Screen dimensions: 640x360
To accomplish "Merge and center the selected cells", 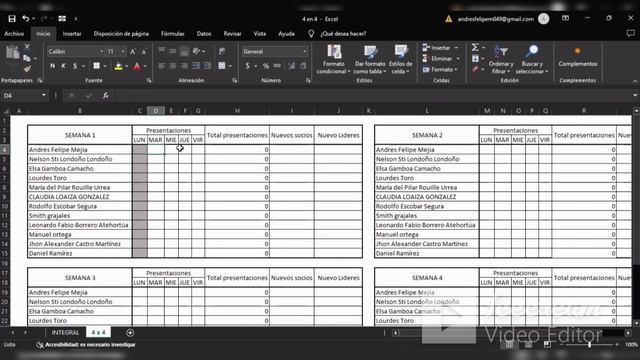I will tap(222, 66).
